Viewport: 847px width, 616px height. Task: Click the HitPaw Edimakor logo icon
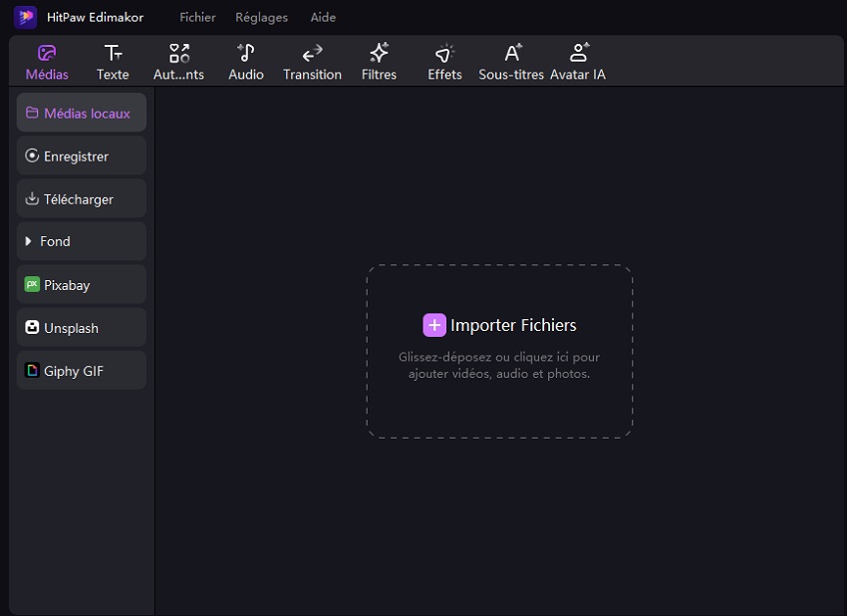click(x=25, y=17)
